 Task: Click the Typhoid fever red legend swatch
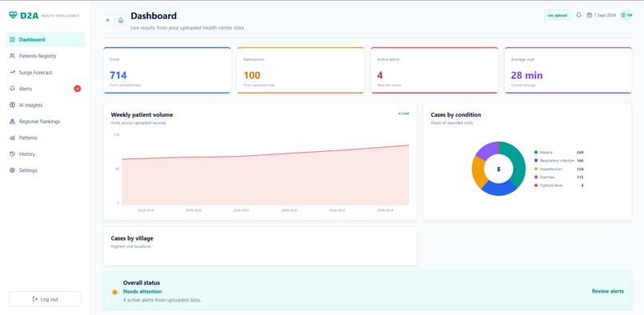coord(536,185)
